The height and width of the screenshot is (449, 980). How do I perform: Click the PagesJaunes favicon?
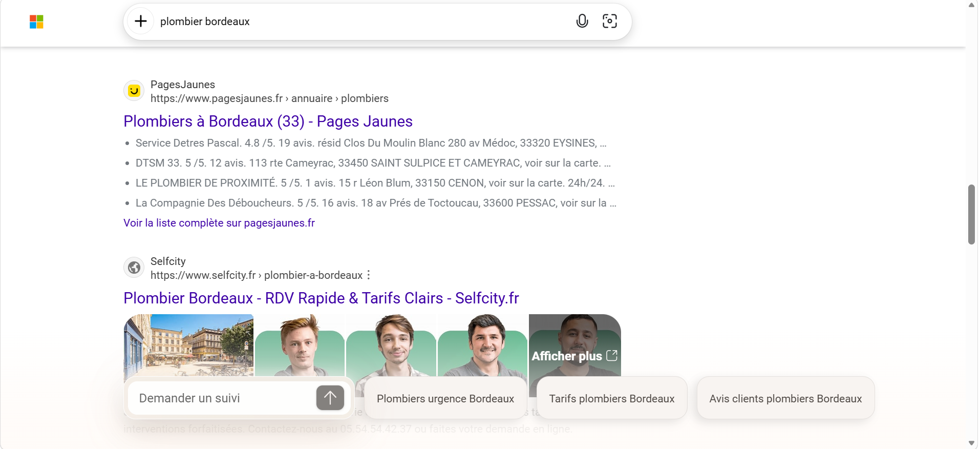click(x=134, y=91)
